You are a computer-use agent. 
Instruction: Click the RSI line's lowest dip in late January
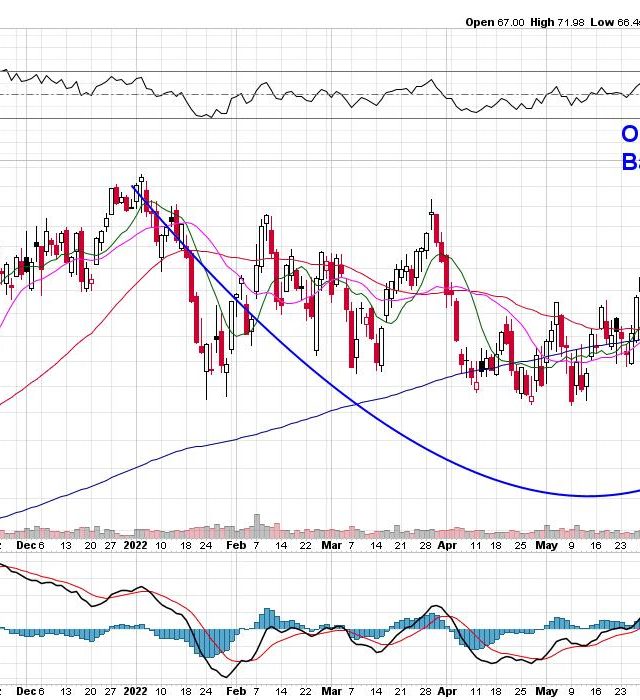tap(207, 117)
